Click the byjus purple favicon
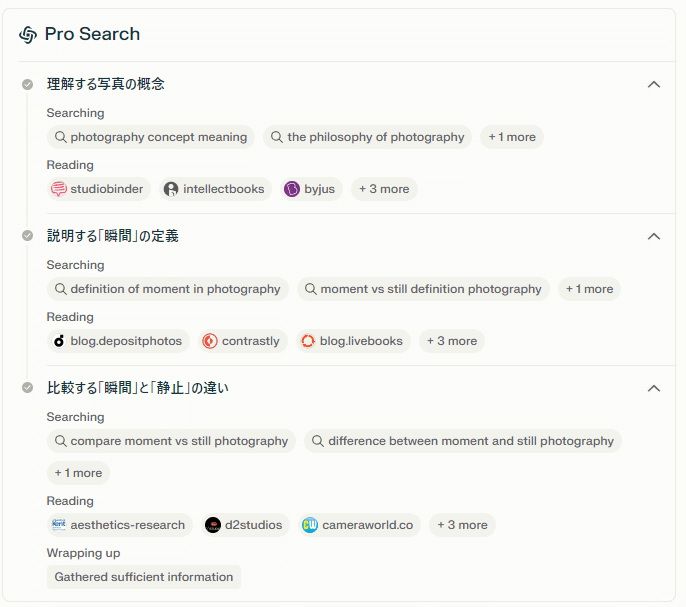Screen dimensions: 686x607 coord(292,189)
